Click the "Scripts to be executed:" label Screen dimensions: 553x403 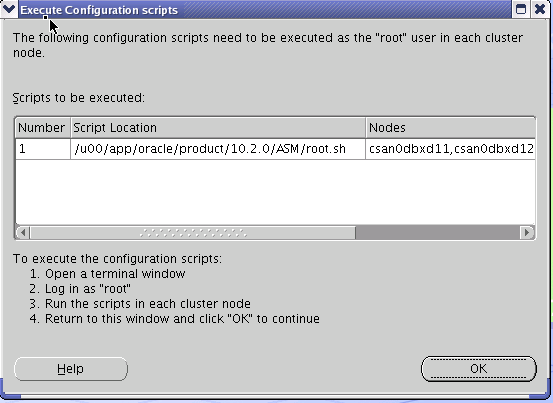[79, 98]
